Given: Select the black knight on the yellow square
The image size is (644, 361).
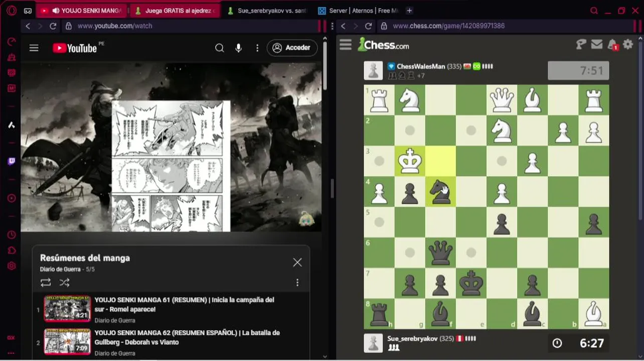Looking at the screenshot, I should pos(440,192).
